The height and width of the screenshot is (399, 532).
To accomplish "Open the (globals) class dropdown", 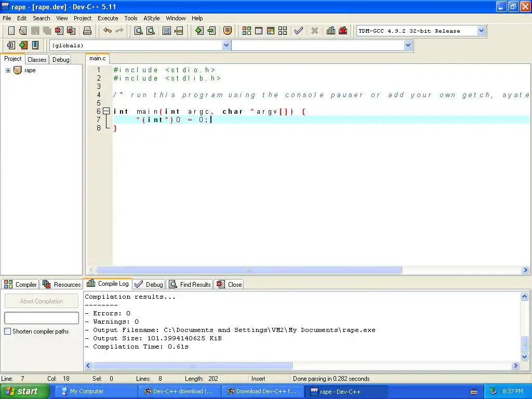I will (x=226, y=45).
